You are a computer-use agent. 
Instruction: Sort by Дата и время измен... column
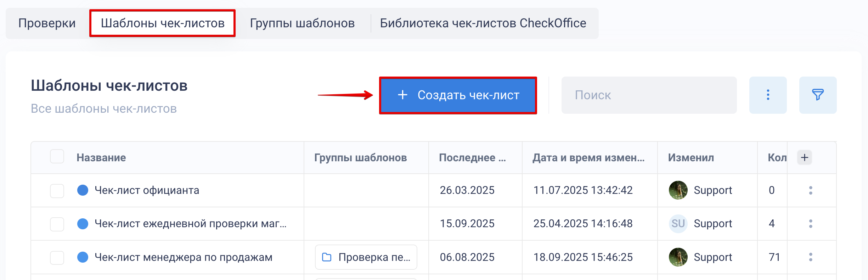point(588,158)
